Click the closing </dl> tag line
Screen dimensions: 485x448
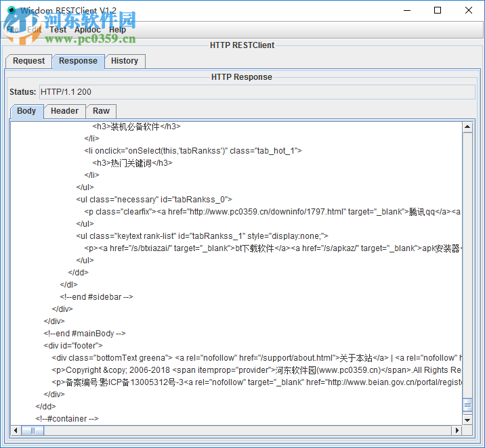tap(68, 284)
